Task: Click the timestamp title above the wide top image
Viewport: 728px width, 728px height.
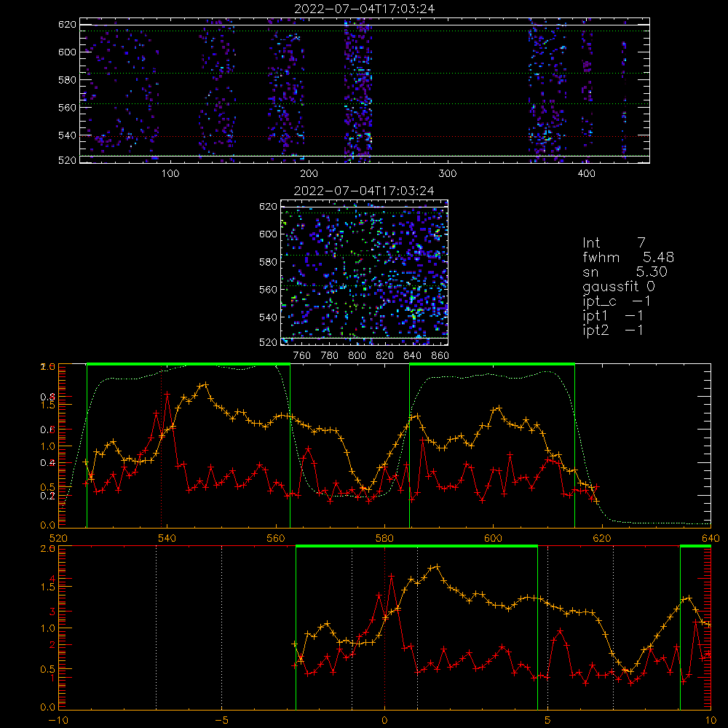Action: pyautogui.click(x=365, y=9)
